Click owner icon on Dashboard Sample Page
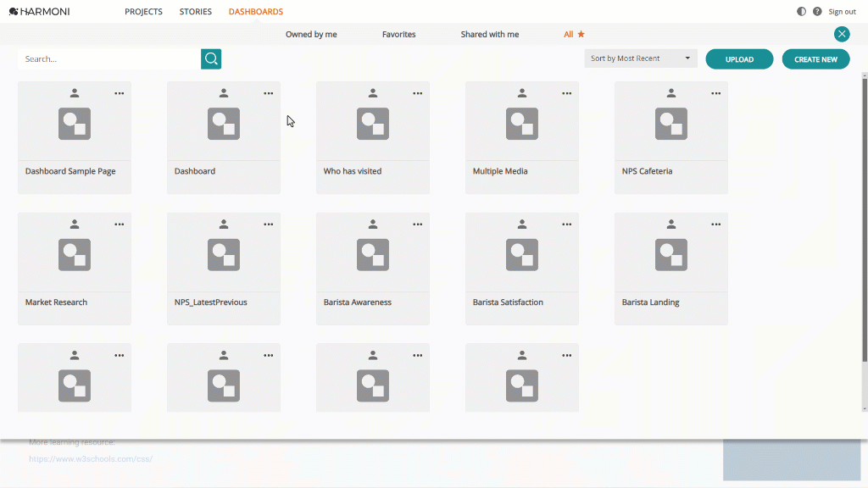Screen dimensions: 868x488 click(x=75, y=93)
